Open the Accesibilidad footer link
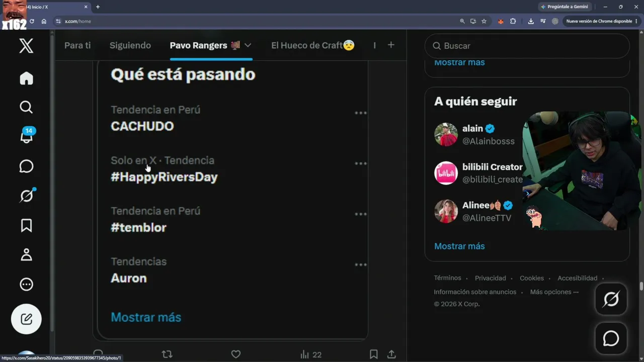The image size is (644, 362). pyautogui.click(x=578, y=278)
